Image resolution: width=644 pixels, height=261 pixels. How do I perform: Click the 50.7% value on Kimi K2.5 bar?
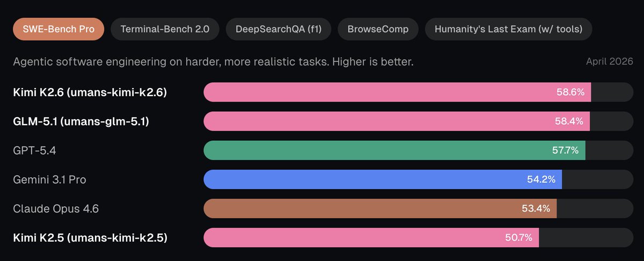click(x=518, y=237)
